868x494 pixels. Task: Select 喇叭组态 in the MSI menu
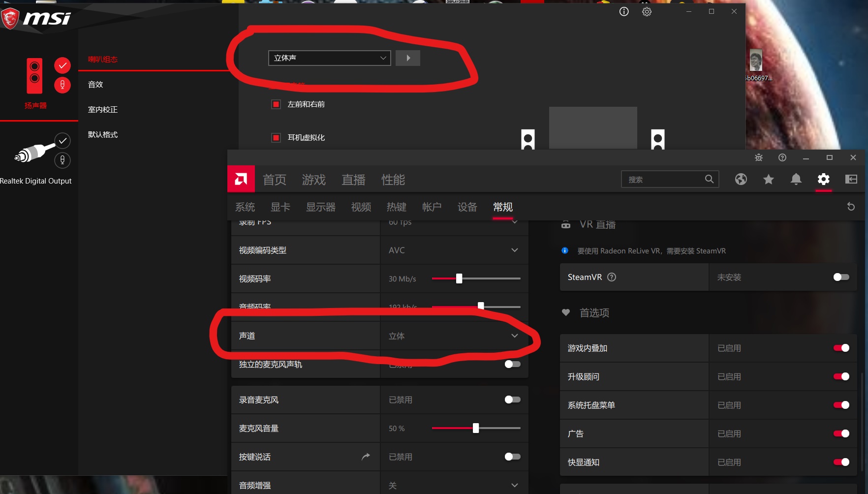[103, 60]
